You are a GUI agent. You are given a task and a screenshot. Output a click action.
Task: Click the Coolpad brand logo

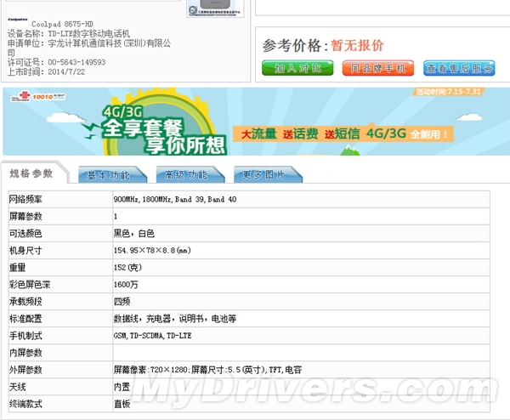[18, 20]
